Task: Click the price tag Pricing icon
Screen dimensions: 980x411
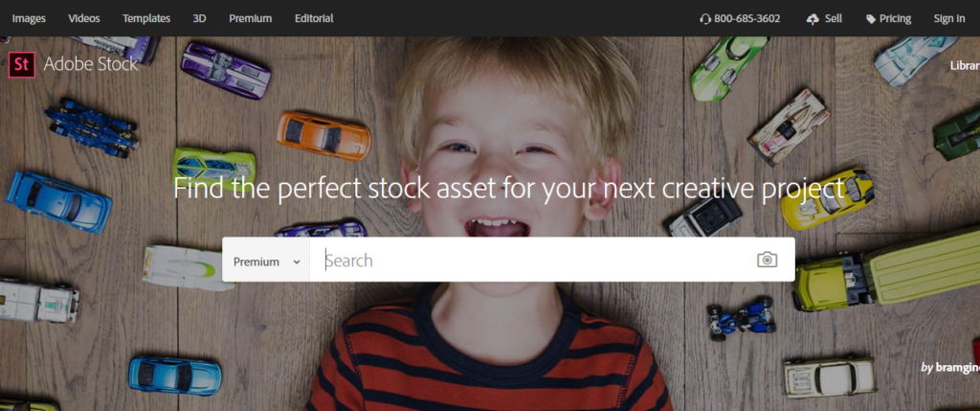Action: tap(871, 19)
